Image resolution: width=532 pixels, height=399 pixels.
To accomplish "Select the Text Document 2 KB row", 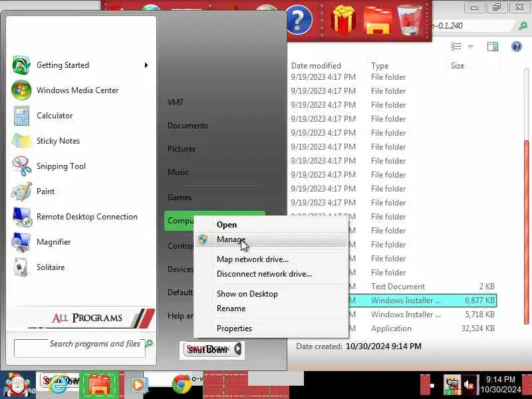I will pos(422,287).
